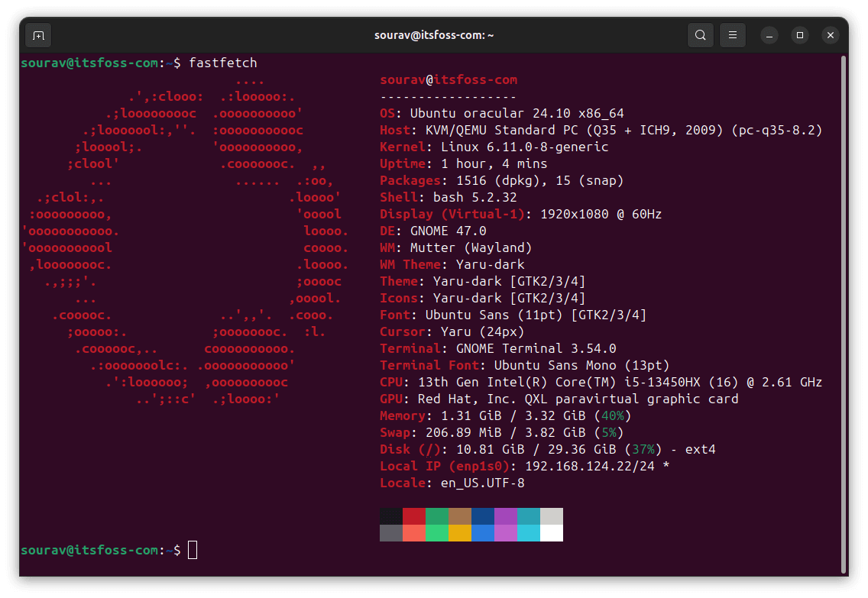Click the fastfetch command text
Viewport: 868px width, 598px height.
pos(222,63)
